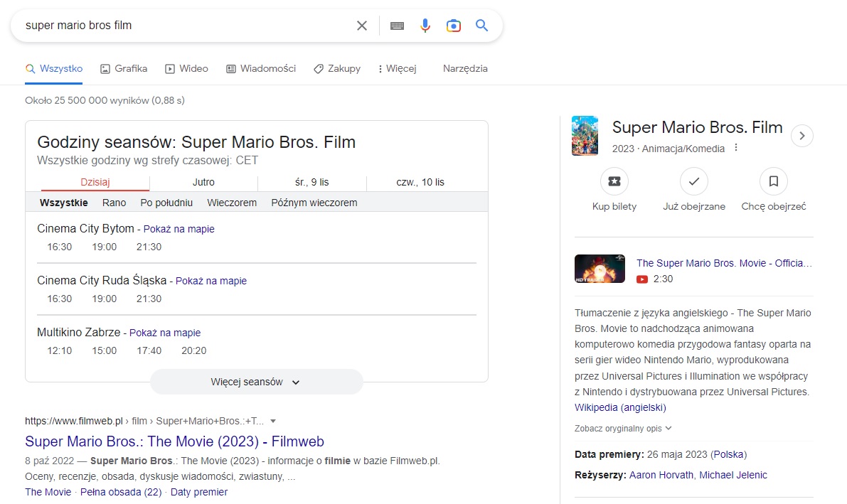Open director Michael Jelenic link
This screenshot has width=847, height=504.
click(x=733, y=475)
